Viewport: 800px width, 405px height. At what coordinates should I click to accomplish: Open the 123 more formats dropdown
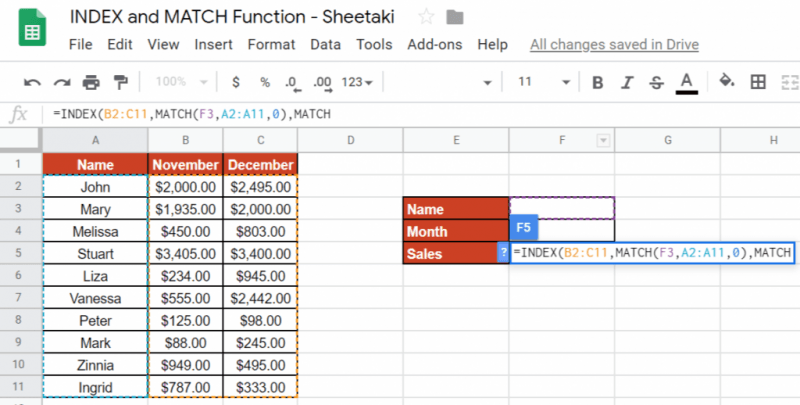(357, 82)
